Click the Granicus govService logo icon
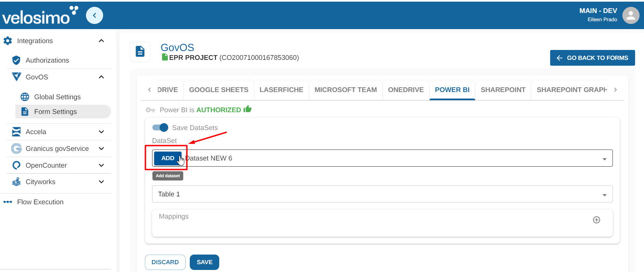 click(16, 148)
